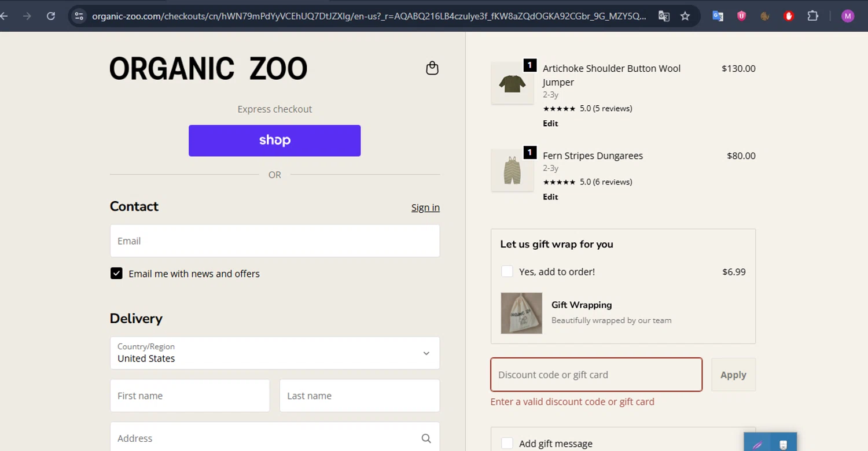The height and width of the screenshot is (451, 868).
Task: Click the Contact heading
Action: coord(134,206)
